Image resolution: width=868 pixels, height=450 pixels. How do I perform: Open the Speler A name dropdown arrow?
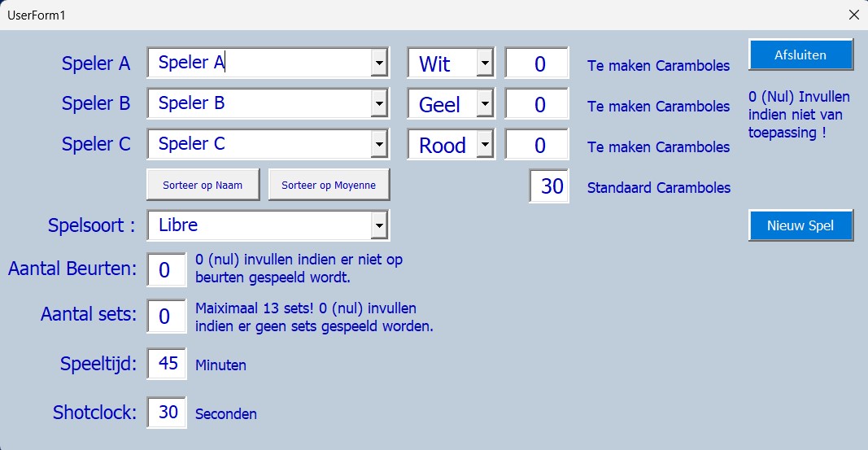379,63
